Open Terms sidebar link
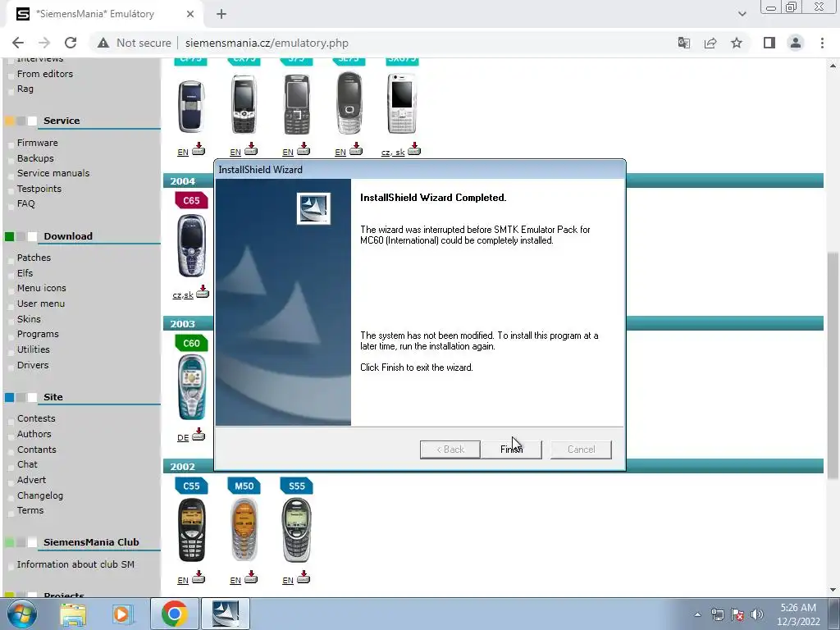 click(30, 510)
